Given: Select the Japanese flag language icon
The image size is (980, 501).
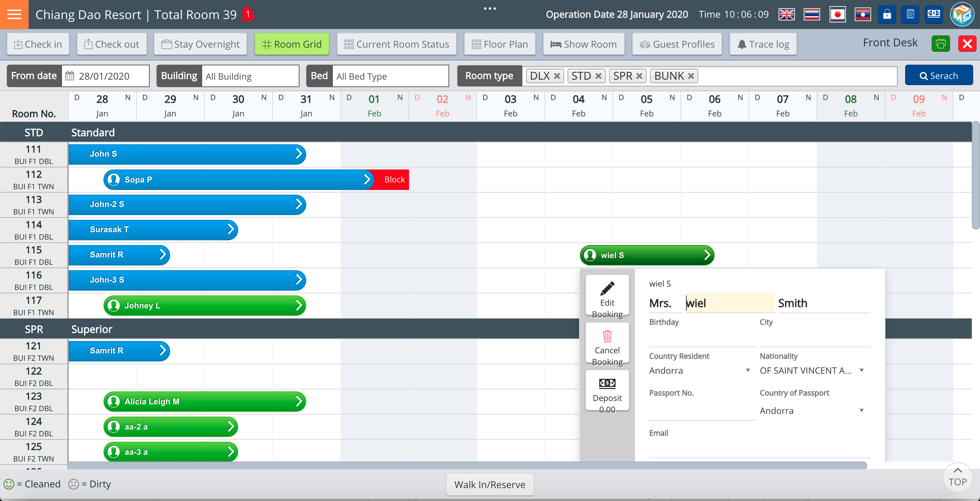Looking at the screenshot, I should pyautogui.click(x=837, y=14).
